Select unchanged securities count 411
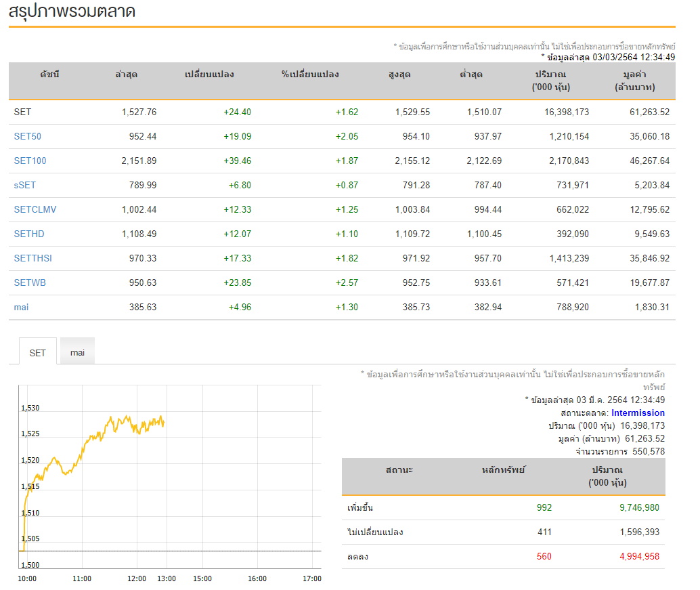Image resolution: width=700 pixels, height=590 pixels. pyautogui.click(x=544, y=532)
